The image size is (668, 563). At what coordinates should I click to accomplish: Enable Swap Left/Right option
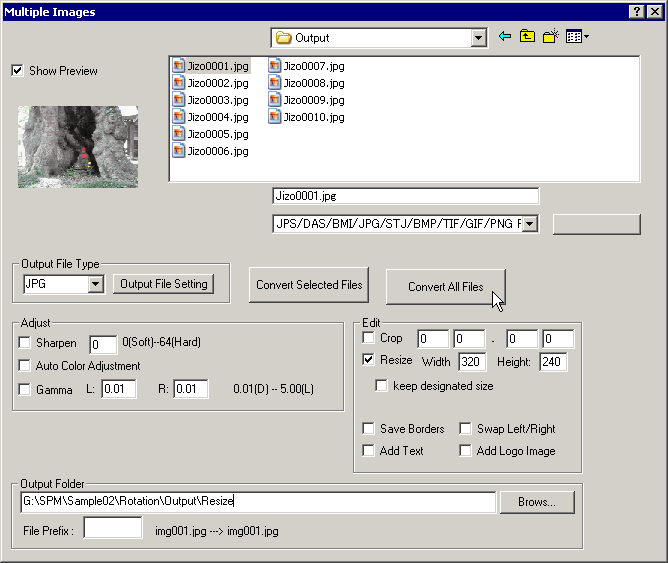click(x=465, y=428)
